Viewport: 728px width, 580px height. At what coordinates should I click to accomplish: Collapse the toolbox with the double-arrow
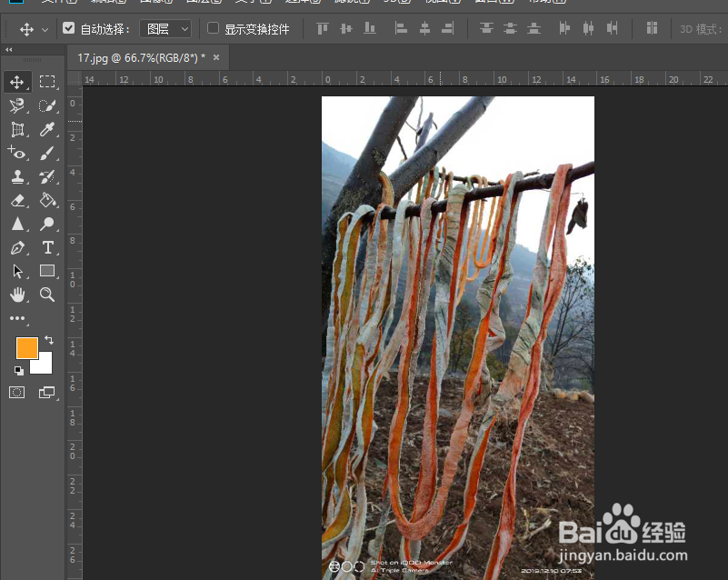(x=8, y=49)
